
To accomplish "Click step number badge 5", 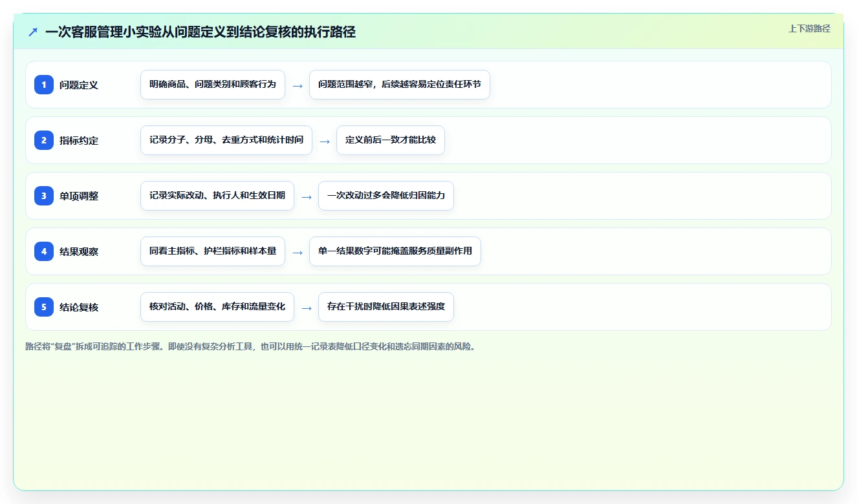I will (44, 307).
